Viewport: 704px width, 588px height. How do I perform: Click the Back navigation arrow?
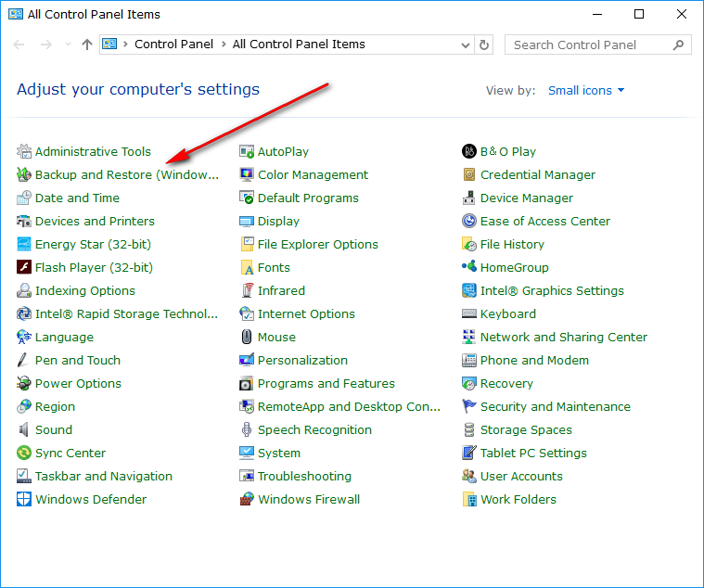(x=19, y=45)
